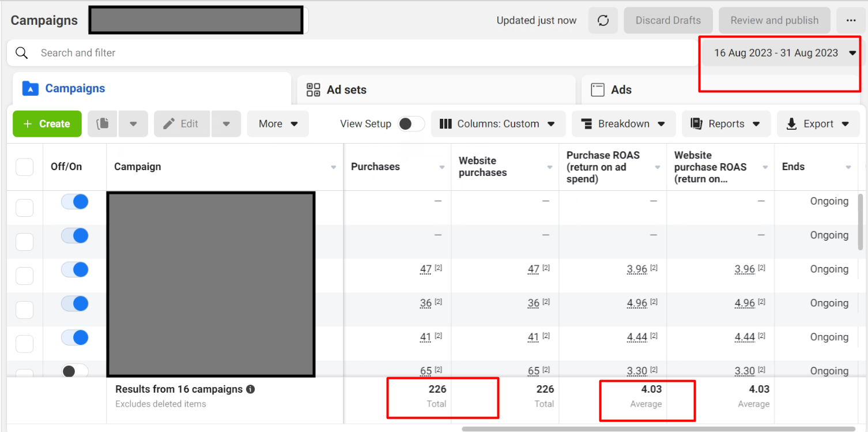
Task: Open the Purchases column header menu arrow
Action: click(442, 167)
